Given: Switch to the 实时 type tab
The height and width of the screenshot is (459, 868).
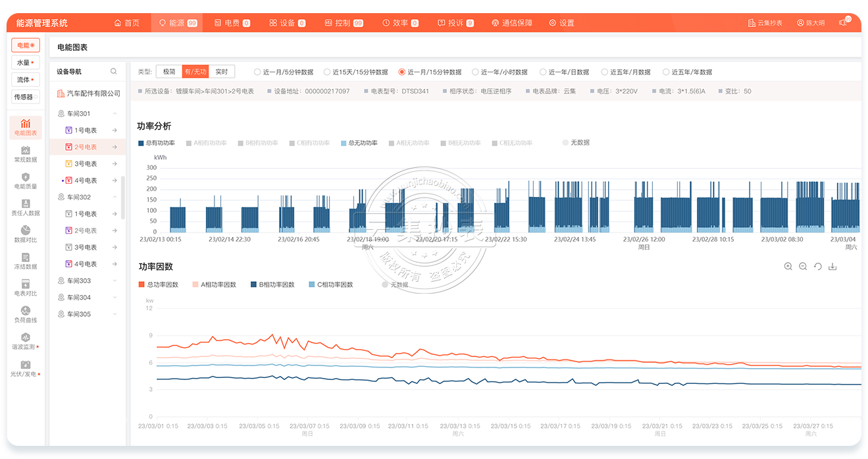Looking at the screenshot, I should pos(222,72).
